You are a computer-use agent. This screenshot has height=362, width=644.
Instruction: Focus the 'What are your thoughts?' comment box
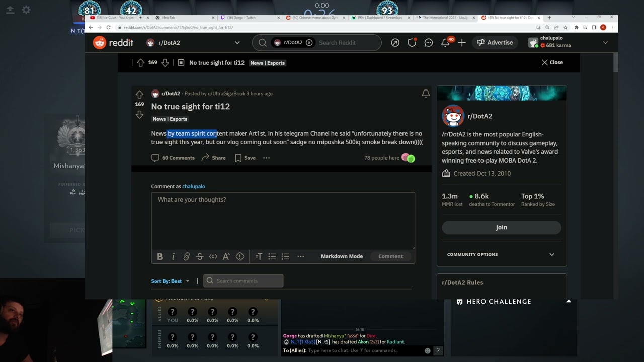283,220
